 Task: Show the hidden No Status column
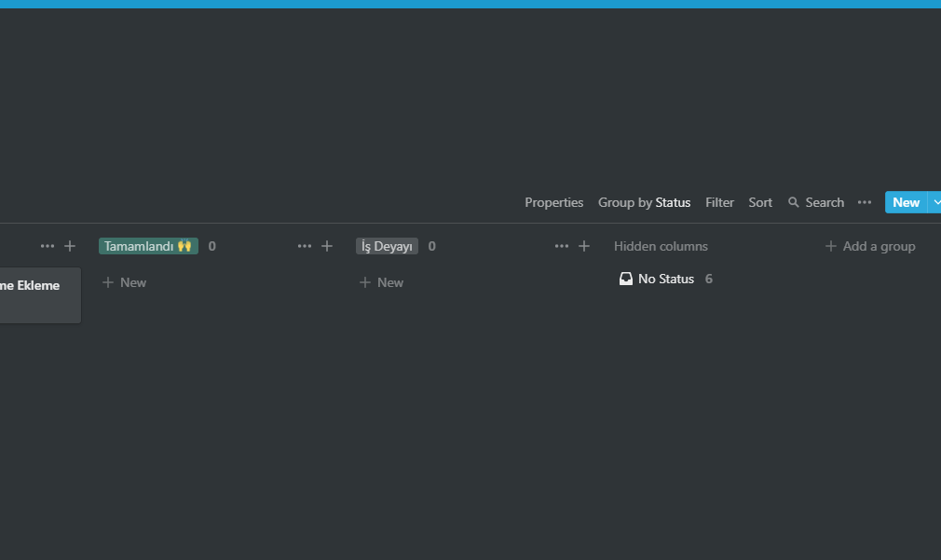tap(665, 279)
